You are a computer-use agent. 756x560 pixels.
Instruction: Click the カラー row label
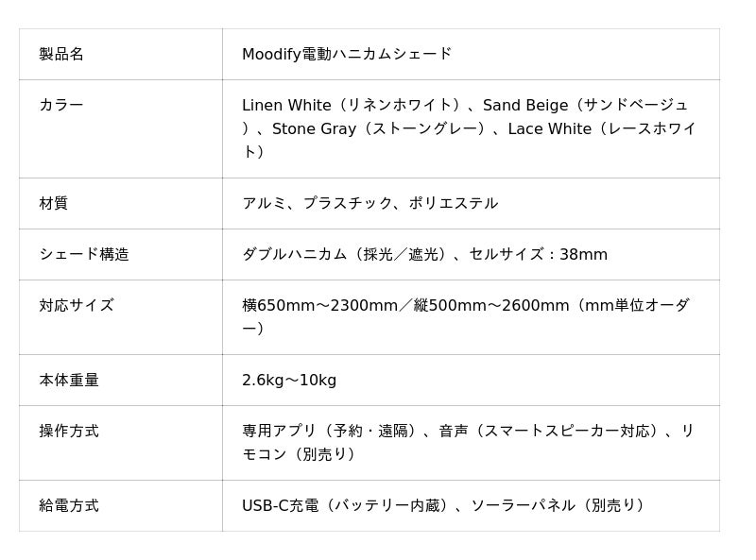tap(61, 105)
